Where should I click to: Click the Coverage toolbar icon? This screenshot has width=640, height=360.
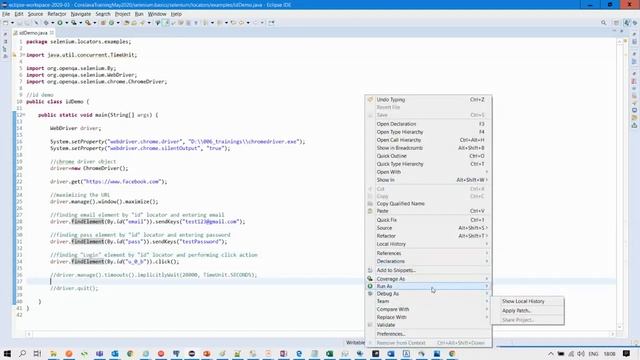73,23
